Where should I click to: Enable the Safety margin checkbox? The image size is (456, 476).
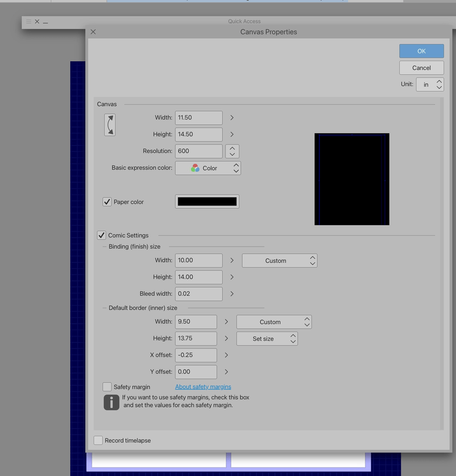point(107,387)
